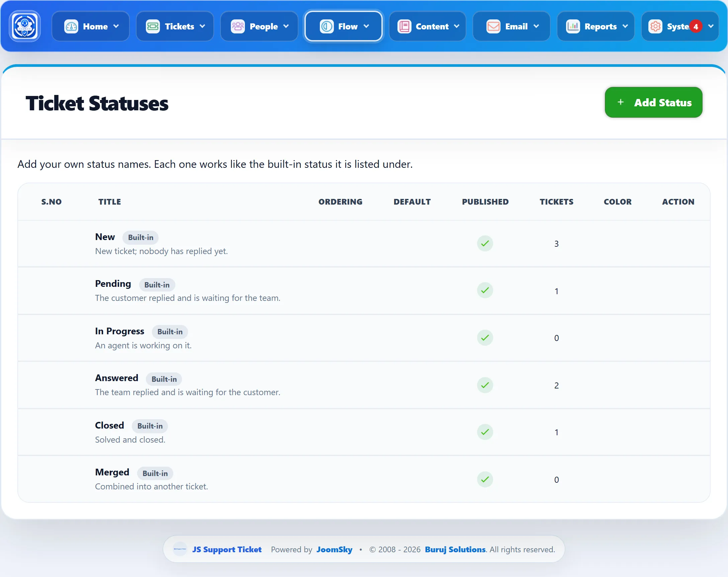Click the People group icon
This screenshot has height=577, width=728.
click(x=238, y=26)
